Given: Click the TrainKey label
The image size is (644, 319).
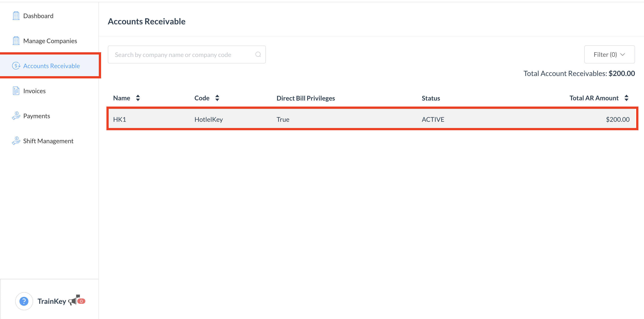Looking at the screenshot, I should [52, 301].
